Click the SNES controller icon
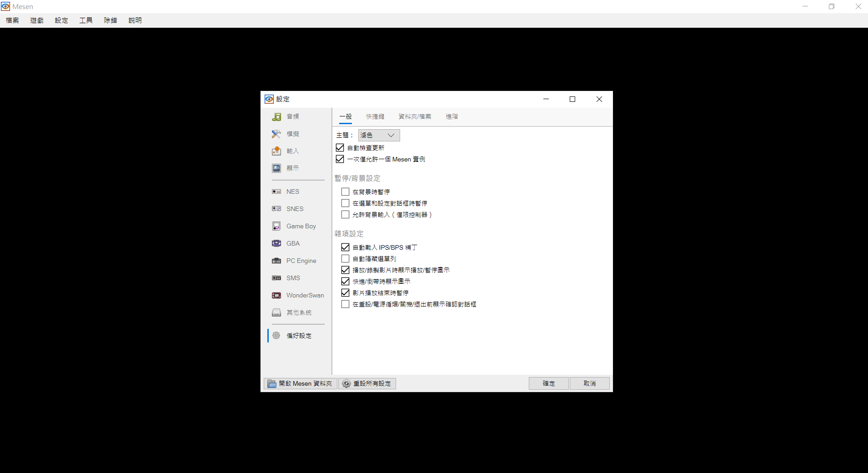Image resolution: width=868 pixels, height=473 pixels. pyautogui.click(x=276, y=209)
